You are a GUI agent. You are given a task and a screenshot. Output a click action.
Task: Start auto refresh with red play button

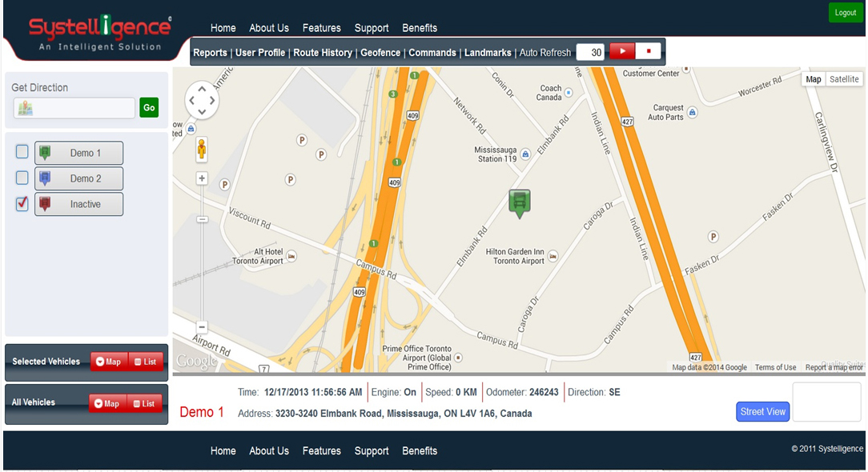point(622,51)
